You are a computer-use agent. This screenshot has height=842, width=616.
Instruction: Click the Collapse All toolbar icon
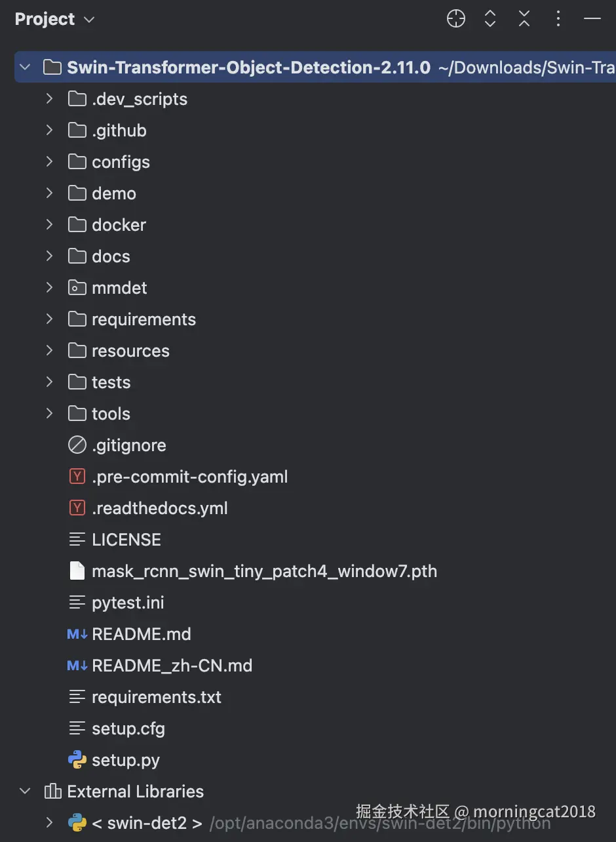pos(524,19)
